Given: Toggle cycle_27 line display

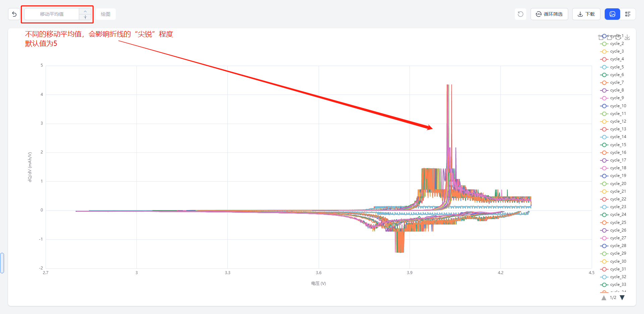Looking at the screenshot, I should click(613, 238).
